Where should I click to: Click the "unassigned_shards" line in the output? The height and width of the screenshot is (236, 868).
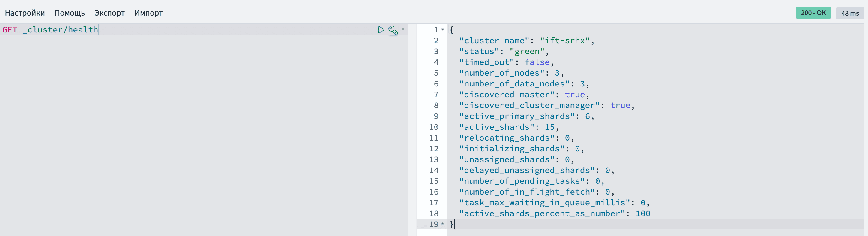[507, 159]
